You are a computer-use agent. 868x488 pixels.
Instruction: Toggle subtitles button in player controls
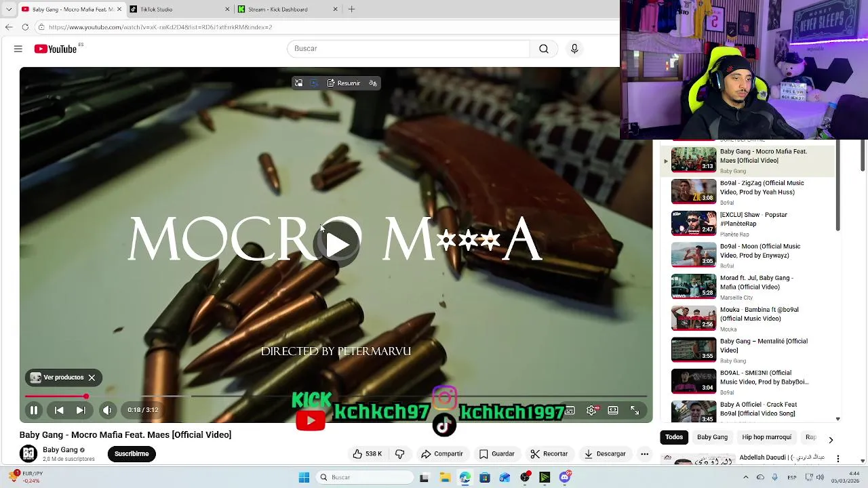pyautogui.click(x=570, y=410)
